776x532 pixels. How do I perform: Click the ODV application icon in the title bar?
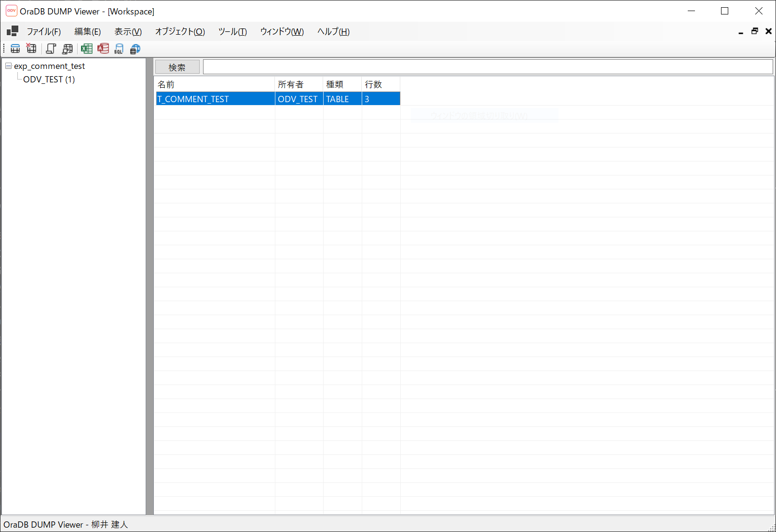pyautogui.click(x=11, y=11)
